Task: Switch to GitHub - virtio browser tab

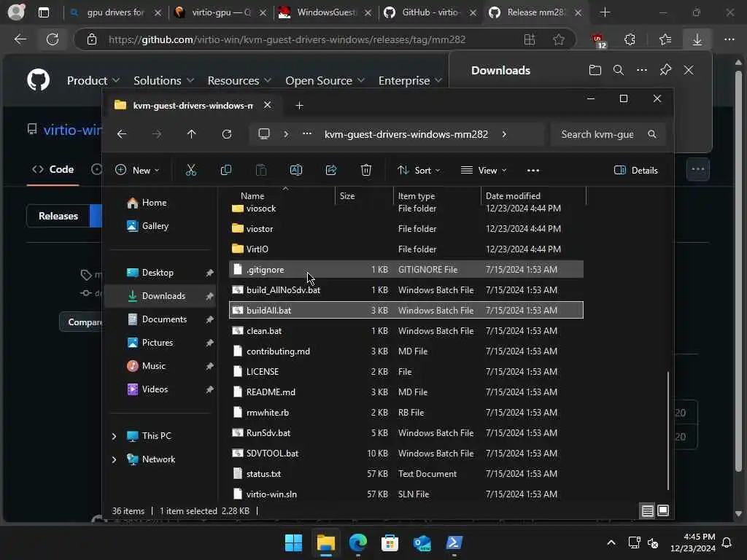Action: pos(430,12)
